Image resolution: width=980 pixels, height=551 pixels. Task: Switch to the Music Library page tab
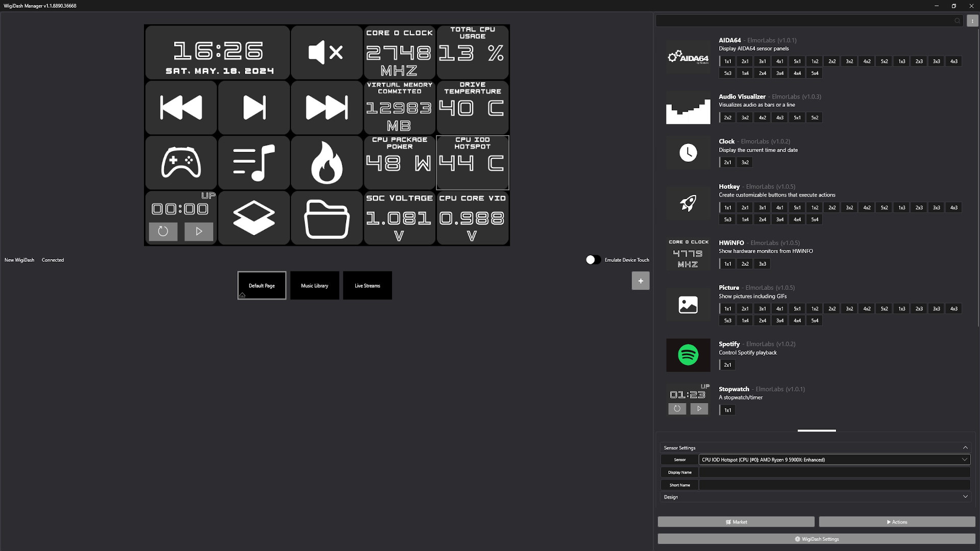pyautogui.click(x=314, y=285)
